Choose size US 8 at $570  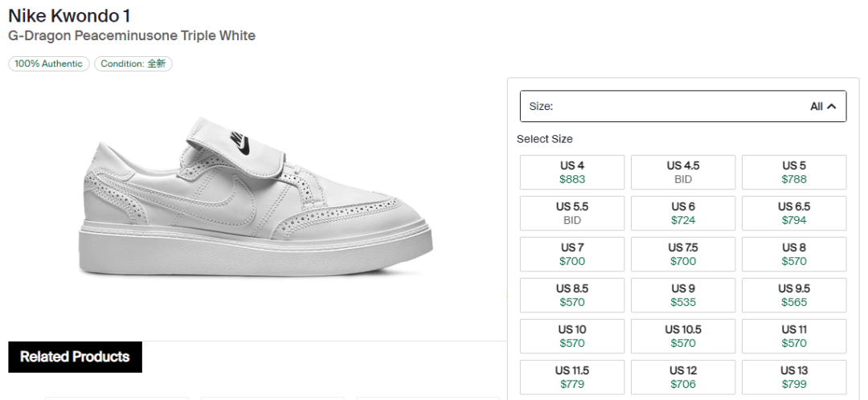click(793, 254)
